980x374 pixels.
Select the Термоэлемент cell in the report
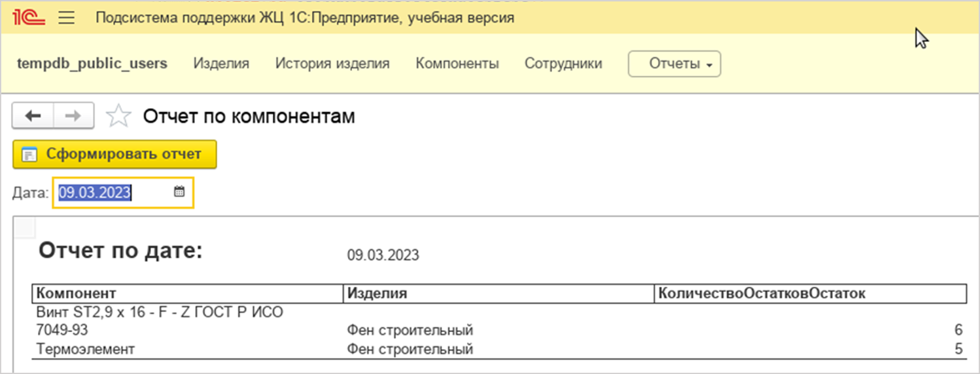point(86,349)
